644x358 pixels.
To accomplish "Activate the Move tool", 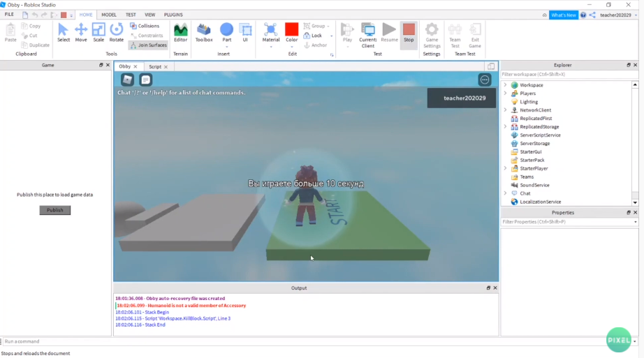I will pyautogui.click(x=81, y=32).
